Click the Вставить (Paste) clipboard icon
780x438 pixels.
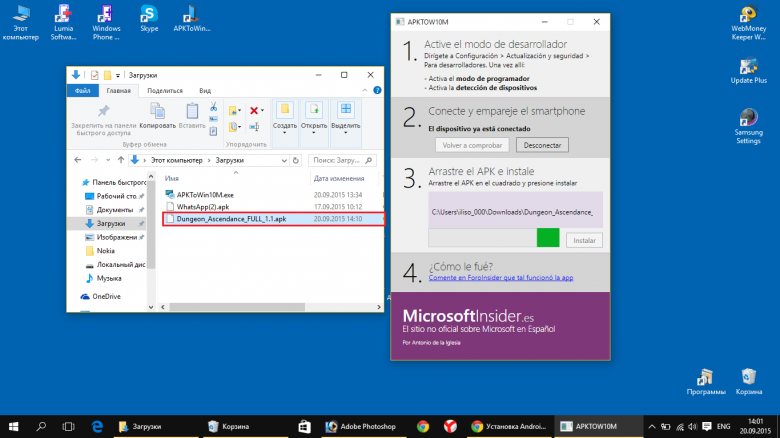point(192,110)
